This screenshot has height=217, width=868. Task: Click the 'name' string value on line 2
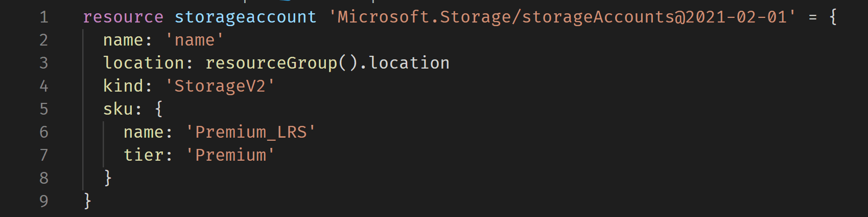click(x=195, y=40)
